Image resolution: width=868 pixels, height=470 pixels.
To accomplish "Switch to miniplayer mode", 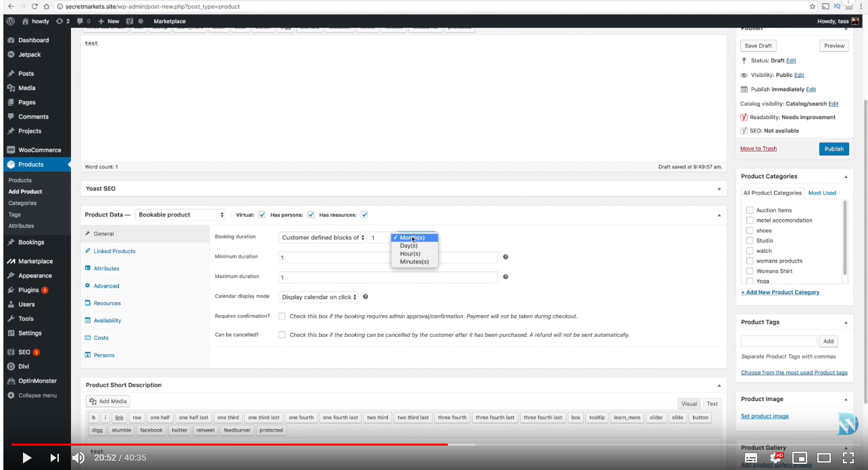I will click(x=800, y=458).
